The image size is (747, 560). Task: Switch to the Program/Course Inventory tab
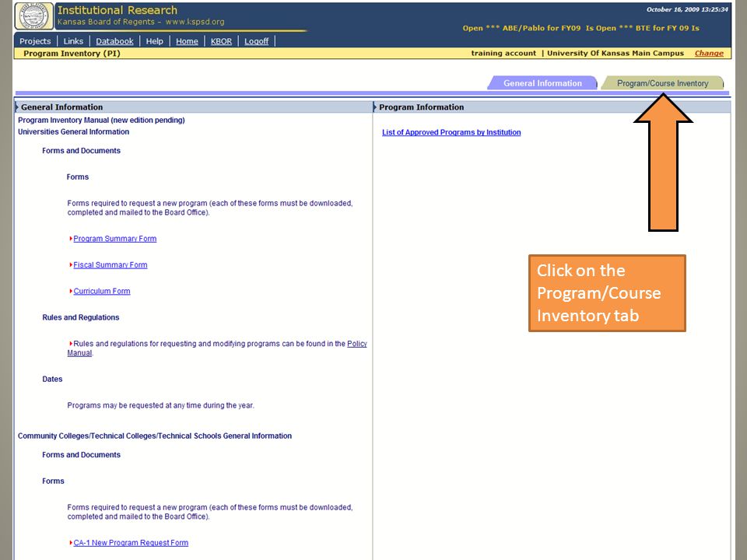[x=662, y=83]
